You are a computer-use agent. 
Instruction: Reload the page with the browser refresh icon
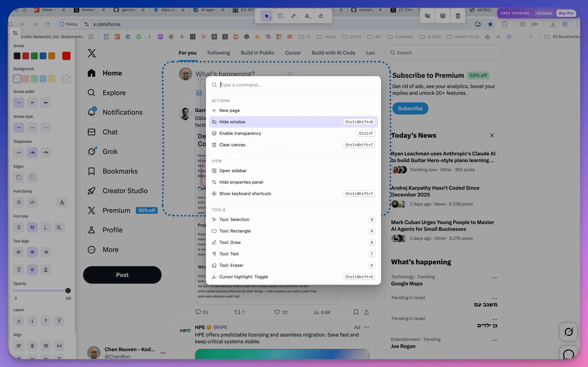[x=47, y=24]
